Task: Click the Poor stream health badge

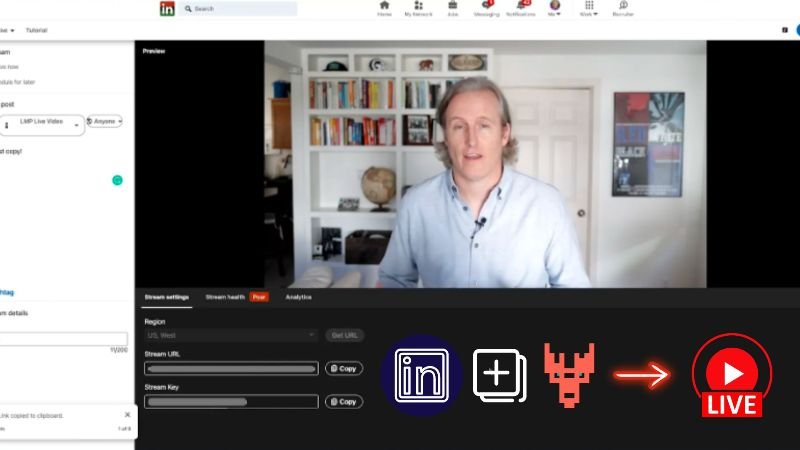Action: 259,297
